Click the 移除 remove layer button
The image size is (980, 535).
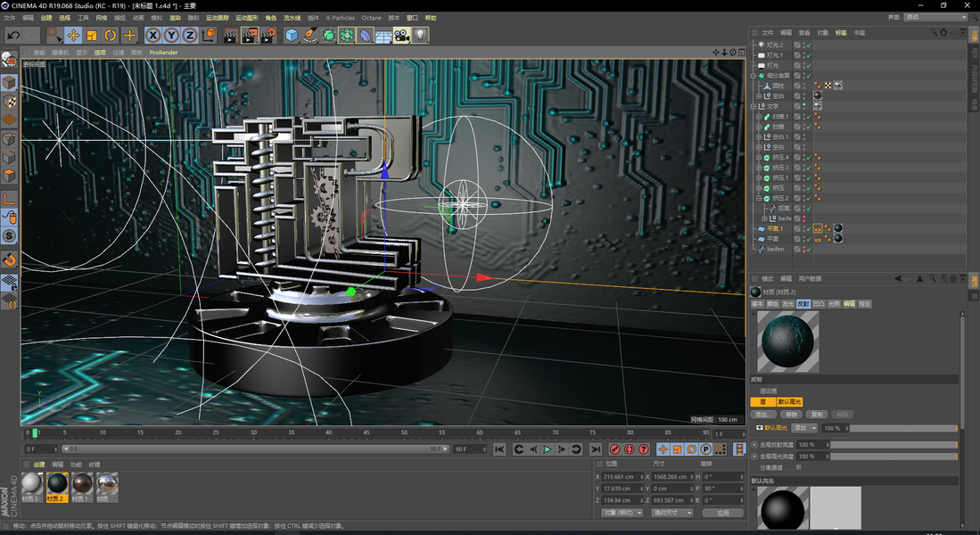point(790,415)
